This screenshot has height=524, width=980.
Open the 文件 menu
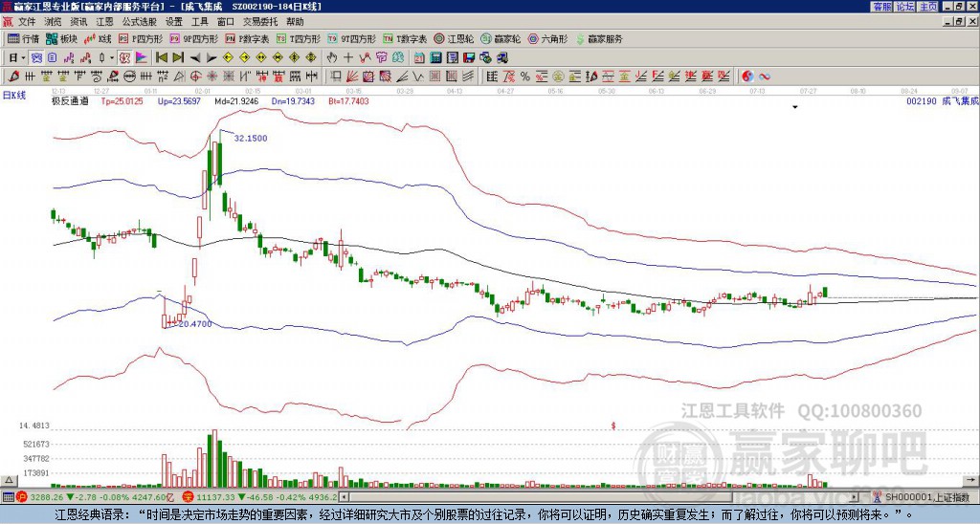(x=27, y=21)
